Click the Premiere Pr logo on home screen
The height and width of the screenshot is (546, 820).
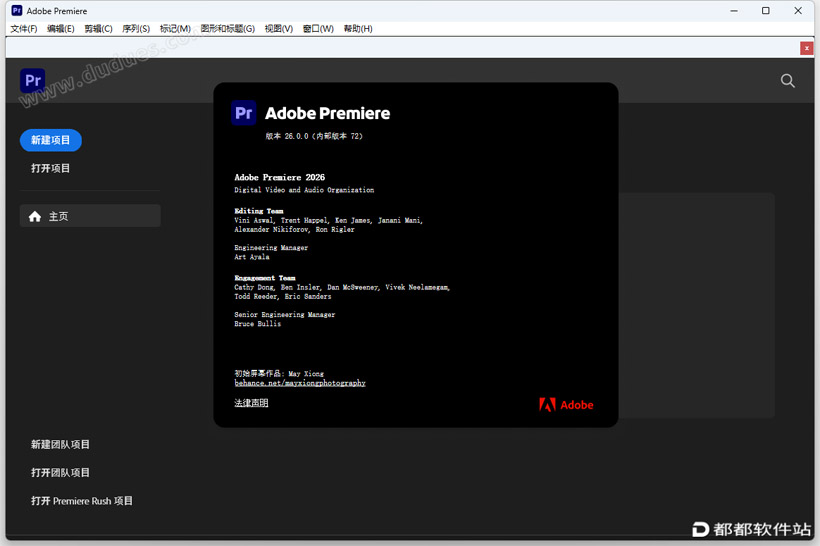pyautogui.click(x=32, y=81)
